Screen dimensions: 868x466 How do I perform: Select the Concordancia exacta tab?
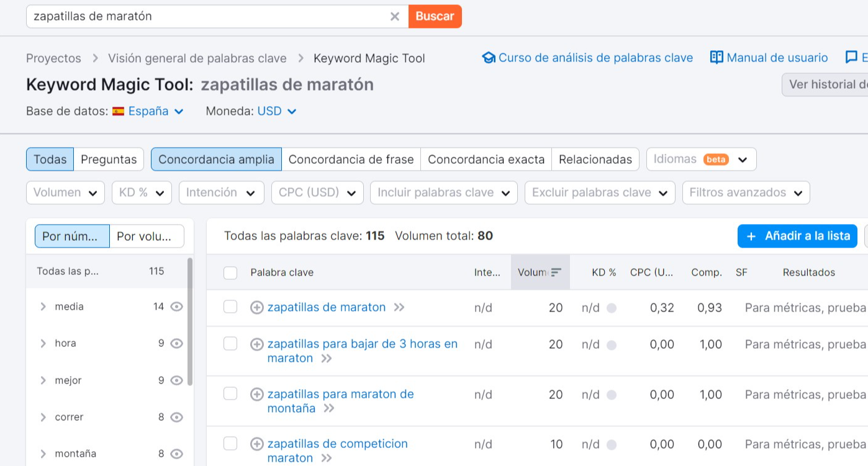pyautogui.click(x=486, y=159)
